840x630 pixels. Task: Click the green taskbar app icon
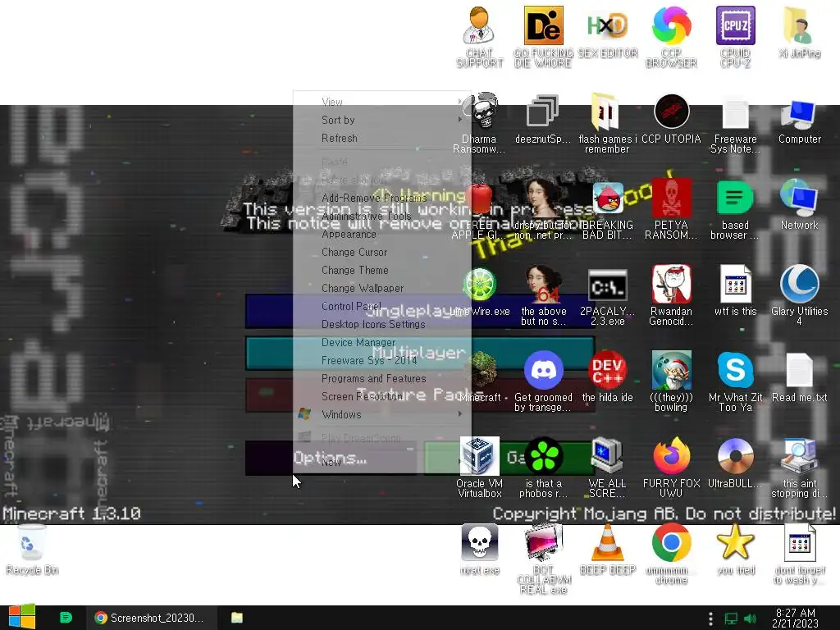pyautogui.click(x=66, y=618)
